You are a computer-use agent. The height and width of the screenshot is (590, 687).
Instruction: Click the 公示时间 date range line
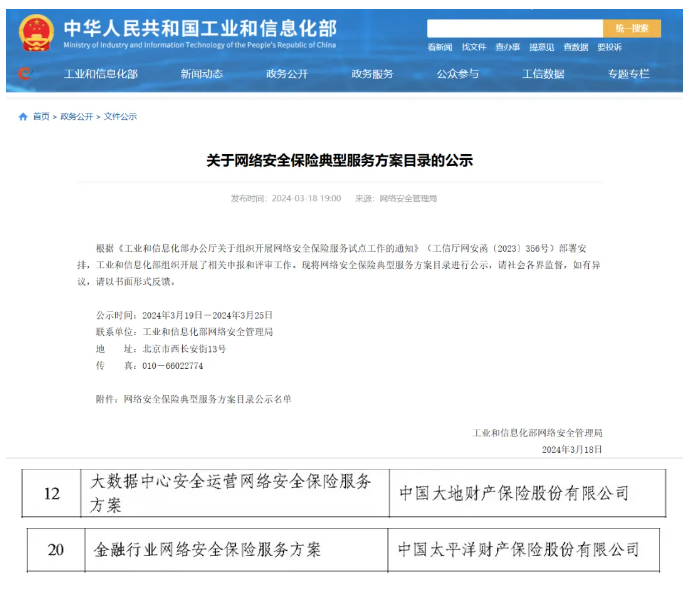pyautogui.click(x=184, y=315)
